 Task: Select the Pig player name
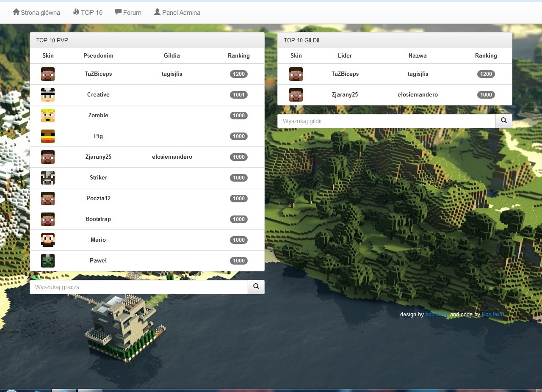(x=98, y=136)
